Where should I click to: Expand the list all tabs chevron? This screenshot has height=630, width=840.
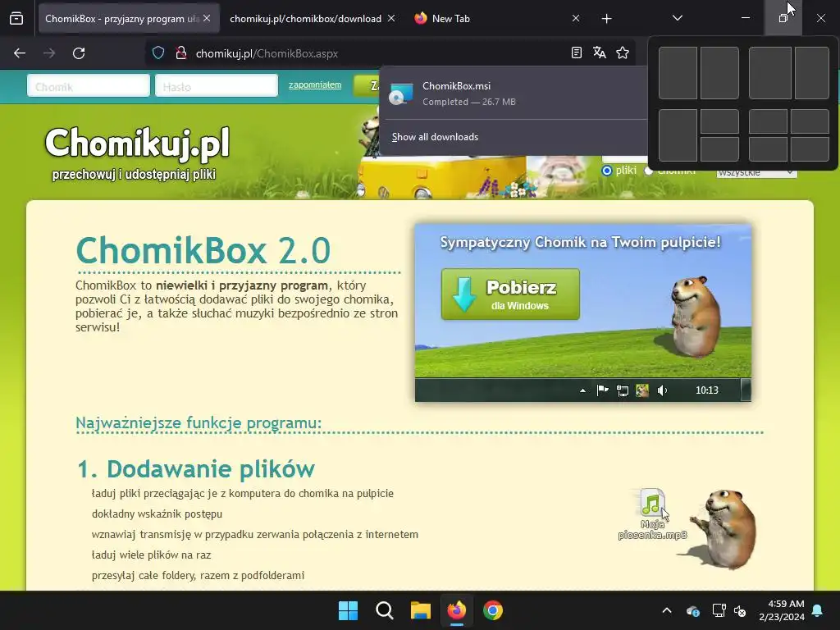(x=677, y=18)
